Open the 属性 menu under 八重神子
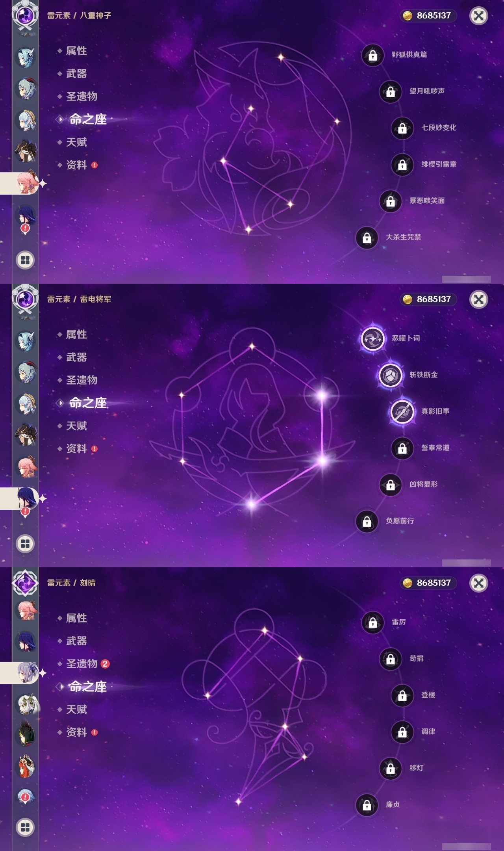The height and width of the screenshot is (851, 504). click(76, 51)
